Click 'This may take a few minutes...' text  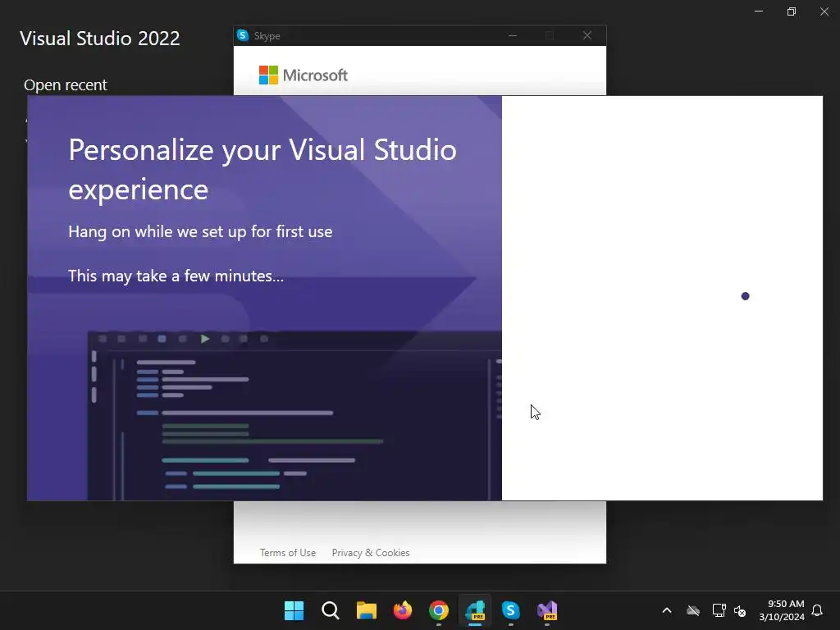click(x=176, y=276)
